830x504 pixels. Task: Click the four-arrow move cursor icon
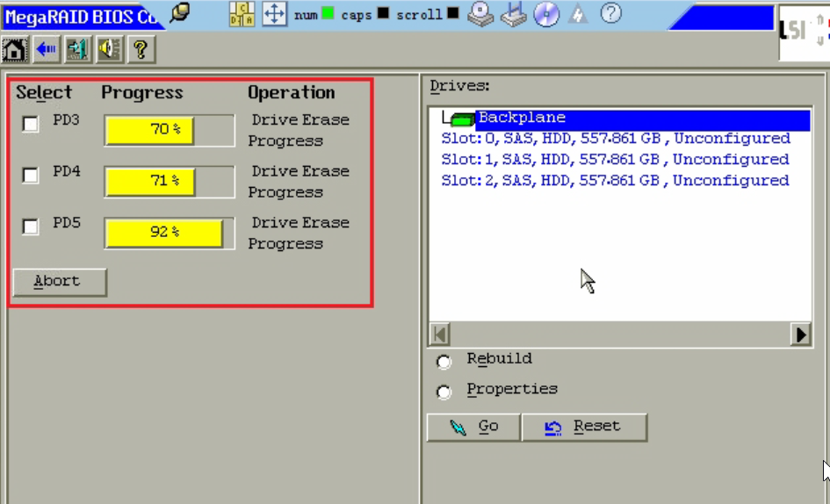pyautogui.click(x=275, y=14)
